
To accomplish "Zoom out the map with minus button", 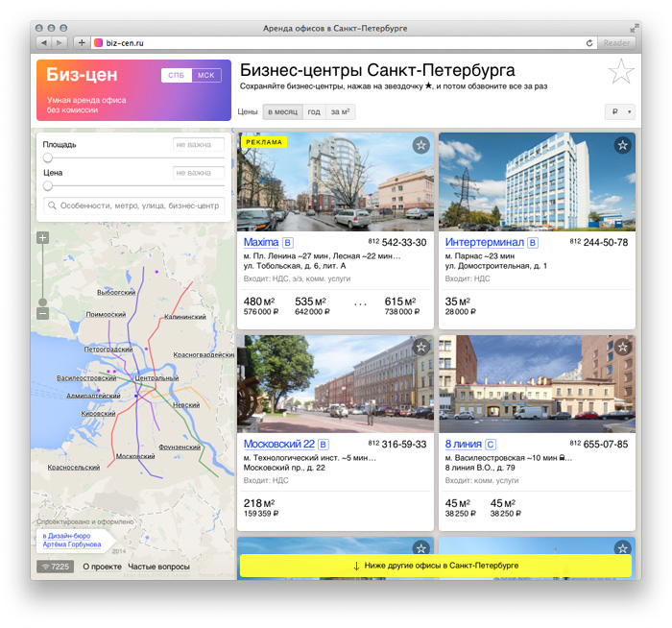I will tap(42, 313).
